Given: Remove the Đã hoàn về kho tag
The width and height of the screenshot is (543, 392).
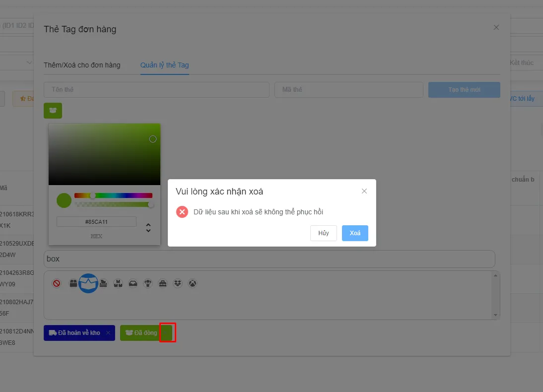Looking at the screenshot, I should tap(108, 333).
